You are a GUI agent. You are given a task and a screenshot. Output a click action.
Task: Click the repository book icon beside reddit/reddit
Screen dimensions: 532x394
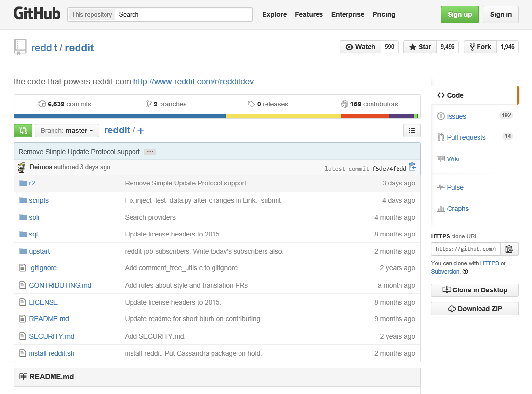point(20,47)
